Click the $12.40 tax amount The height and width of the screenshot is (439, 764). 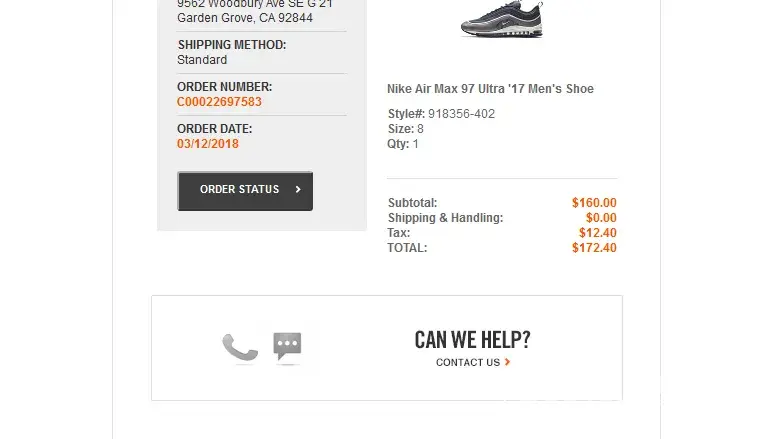point(597,233)
